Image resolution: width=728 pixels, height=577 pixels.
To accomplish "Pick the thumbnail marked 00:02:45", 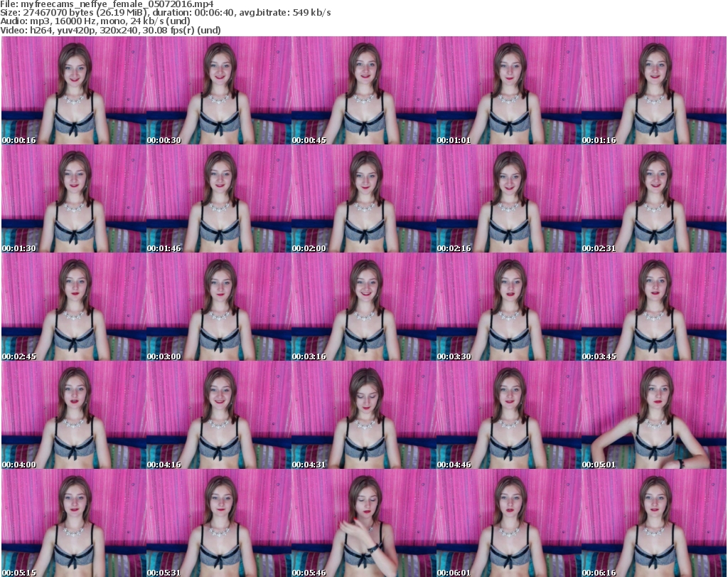I will click(x=74, y=307).
